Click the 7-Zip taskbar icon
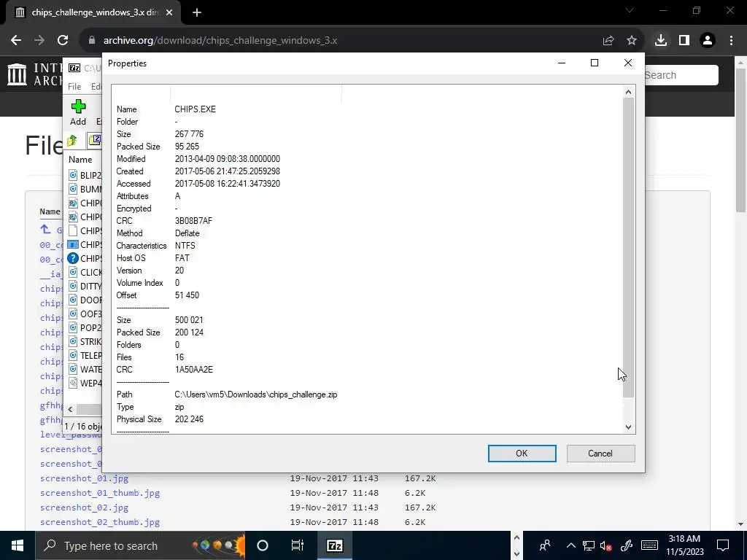747x560 pixels. pyautogui.click(x=334, y=545)
